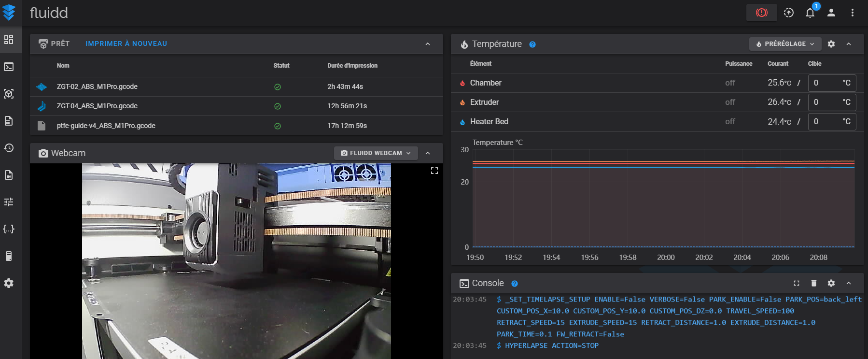Open the Fluidd Webcam selector dropdown
868x359 pixels.
tap(376, 153)
